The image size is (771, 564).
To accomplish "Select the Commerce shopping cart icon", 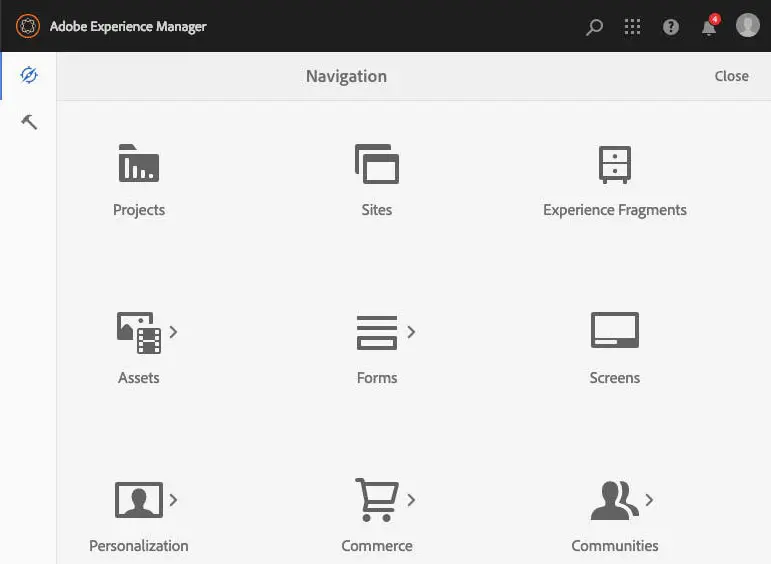I will point(376,499).
